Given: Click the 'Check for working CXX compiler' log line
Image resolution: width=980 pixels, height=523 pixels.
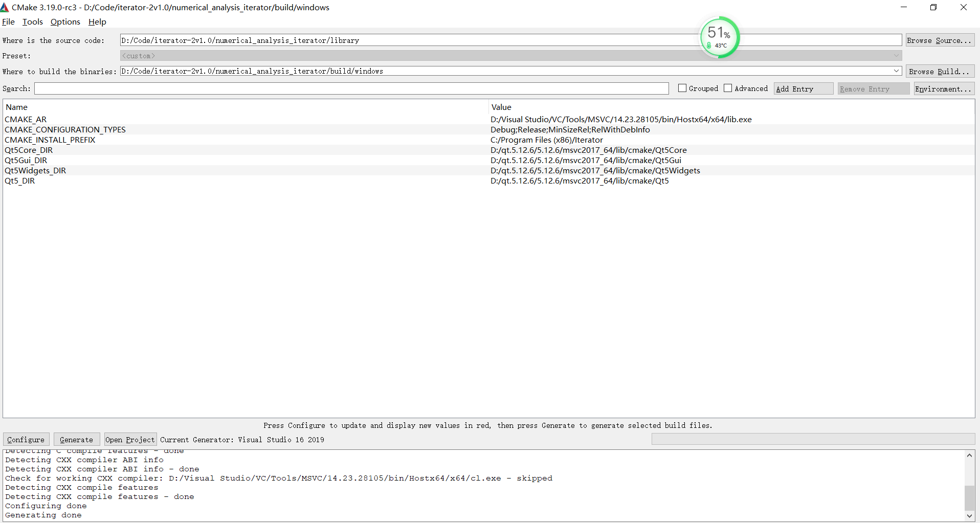Looking at the screenshot, I should click(x=279, y=478).
